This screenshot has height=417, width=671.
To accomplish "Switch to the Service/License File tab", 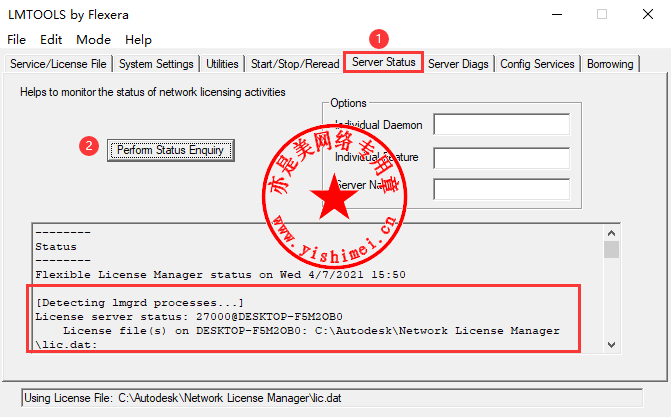I will coord(58,64).
